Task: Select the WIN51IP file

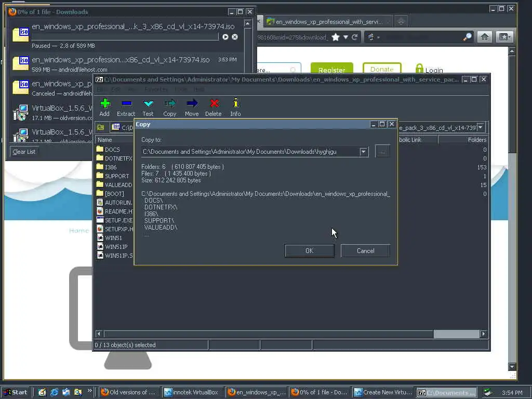Action: pos(112,247)
